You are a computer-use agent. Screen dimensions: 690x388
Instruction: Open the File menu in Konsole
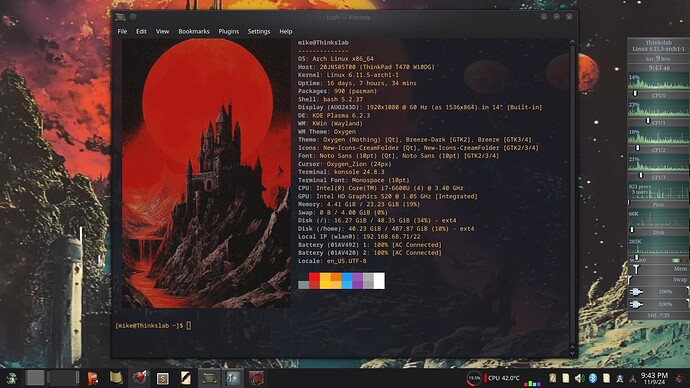tap(122, 32)
